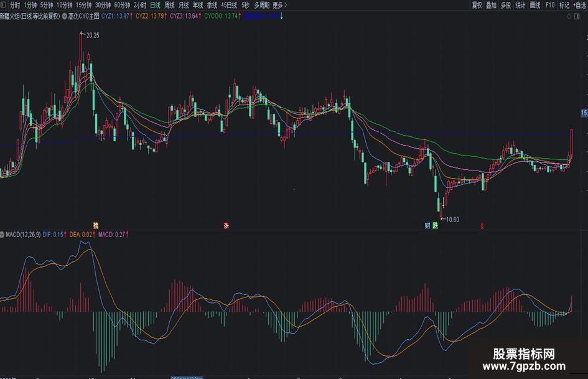Click the DEA: 0.02 value
Viewport: 588px width, 379px height.
point(82,235)
